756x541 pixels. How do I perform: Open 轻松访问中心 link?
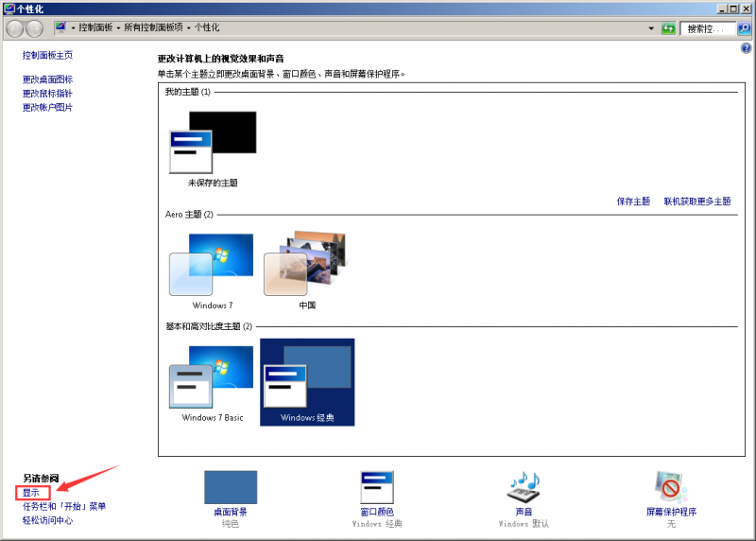coord(47,520)
